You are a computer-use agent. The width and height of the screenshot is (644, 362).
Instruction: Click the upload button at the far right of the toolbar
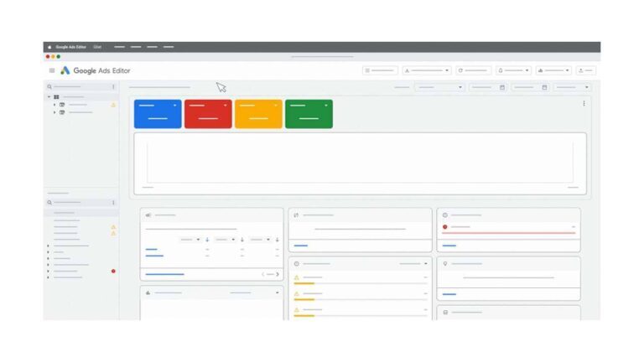click(x=585, y=70)
